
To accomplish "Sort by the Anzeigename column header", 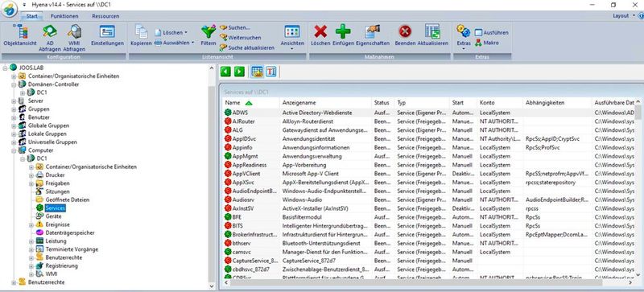I will tap(326, 103).
